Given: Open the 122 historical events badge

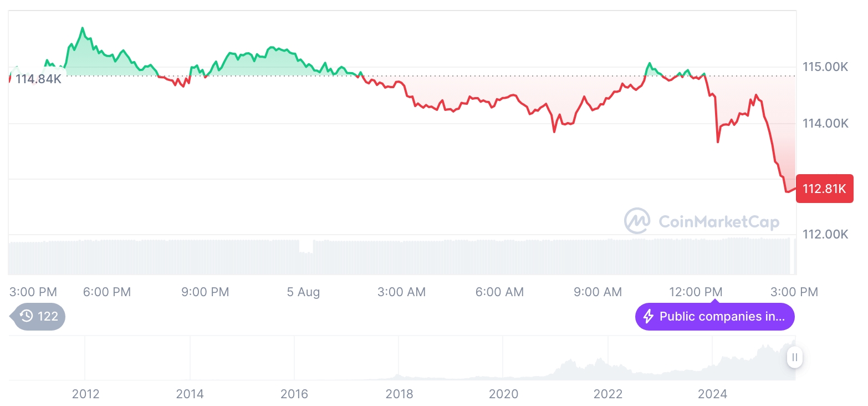Looking at the screenshot, I should tap(39, 316).
